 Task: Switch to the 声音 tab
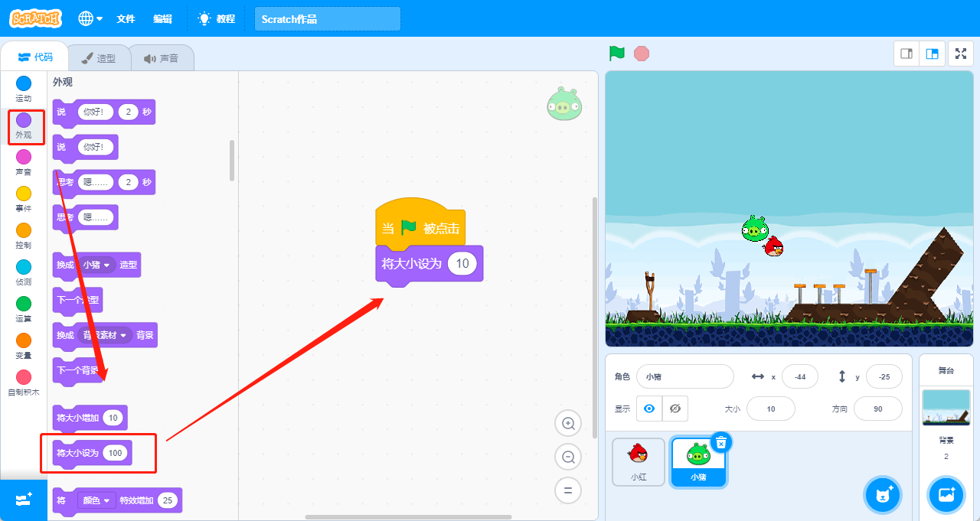pyautogui.click(x=161, y=58)
